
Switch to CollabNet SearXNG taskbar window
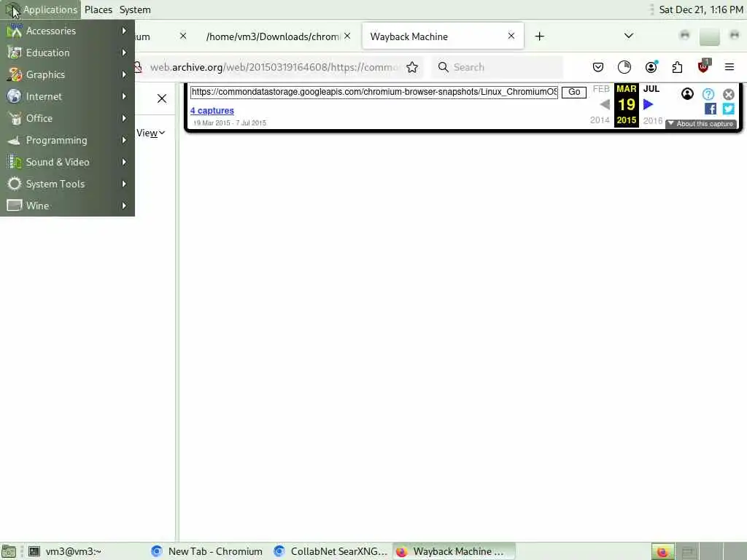coord(331,551)
